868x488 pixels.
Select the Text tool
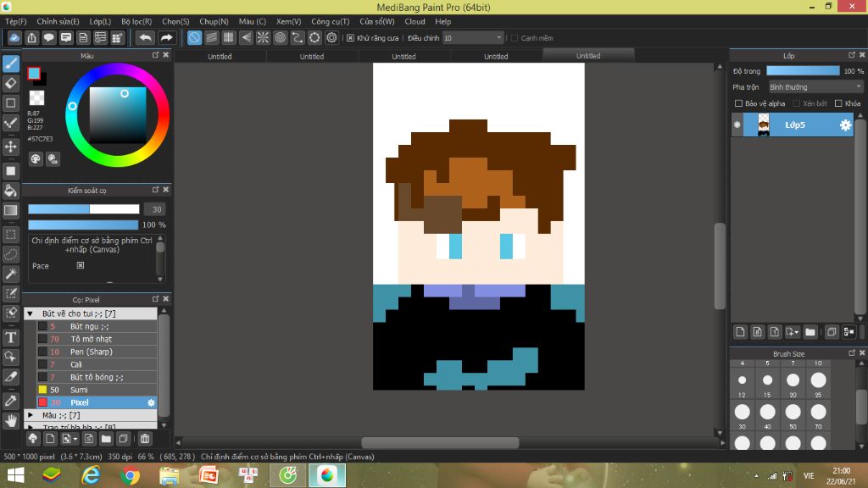pyautogui.click(x=10, y=337)
